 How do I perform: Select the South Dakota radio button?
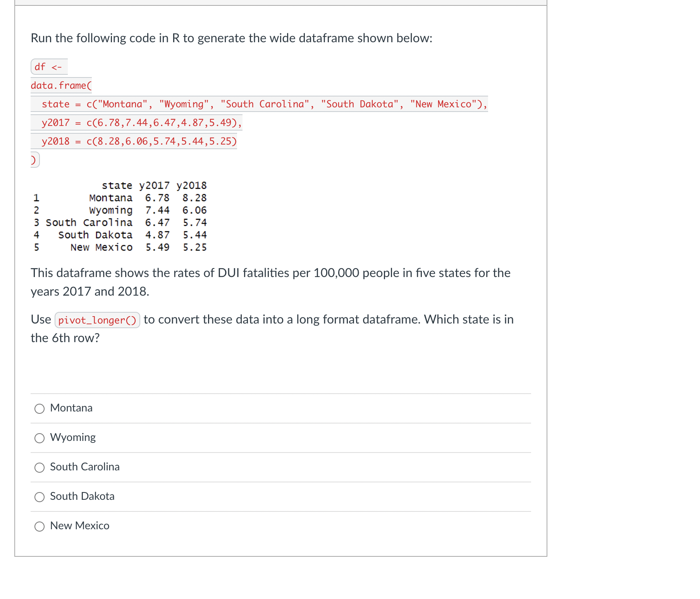[x=39, y=497]
